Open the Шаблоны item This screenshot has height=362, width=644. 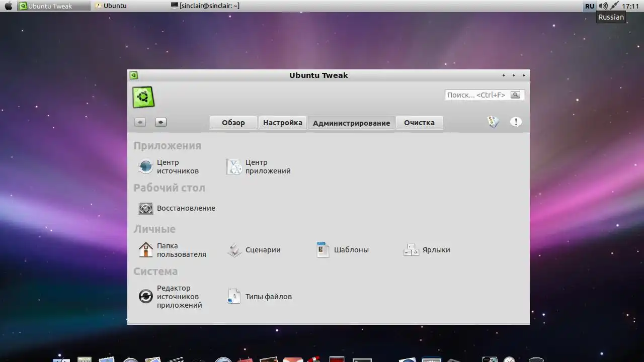pyautogui.click(x=342, y=250)
